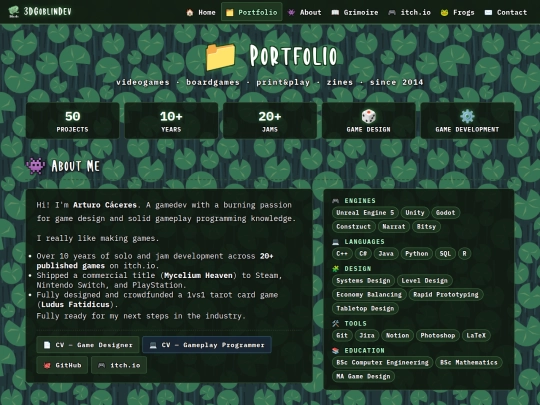This screenshot has height=405, width=540.
Task: Click the dice Game Design icon
Action: point(368,116)
